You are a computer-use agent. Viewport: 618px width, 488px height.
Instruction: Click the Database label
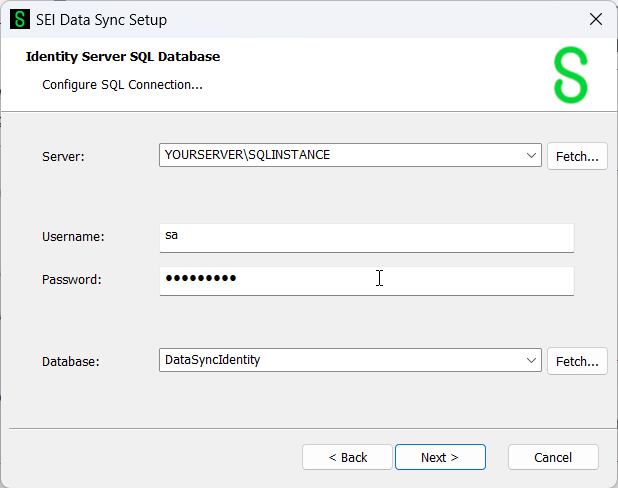pos(70,362)
